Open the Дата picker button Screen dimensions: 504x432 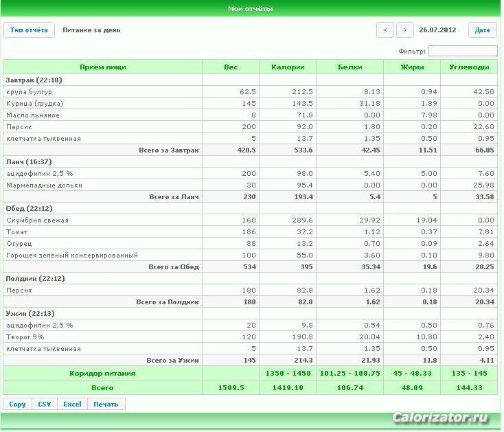click(482, 30)
